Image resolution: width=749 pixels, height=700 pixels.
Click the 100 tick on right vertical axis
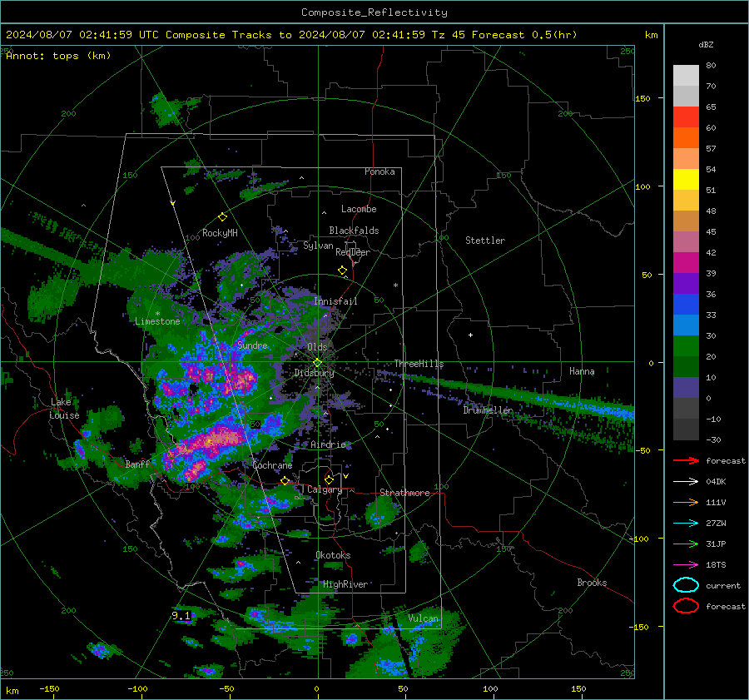[x=642, y=186]
